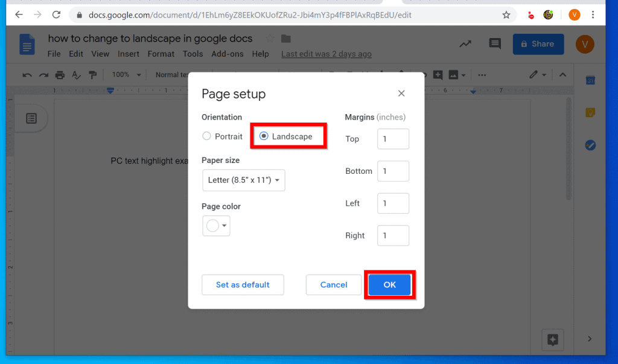
Task: Expand the editing mode dropdown arrow
Action: coord(544,75)
